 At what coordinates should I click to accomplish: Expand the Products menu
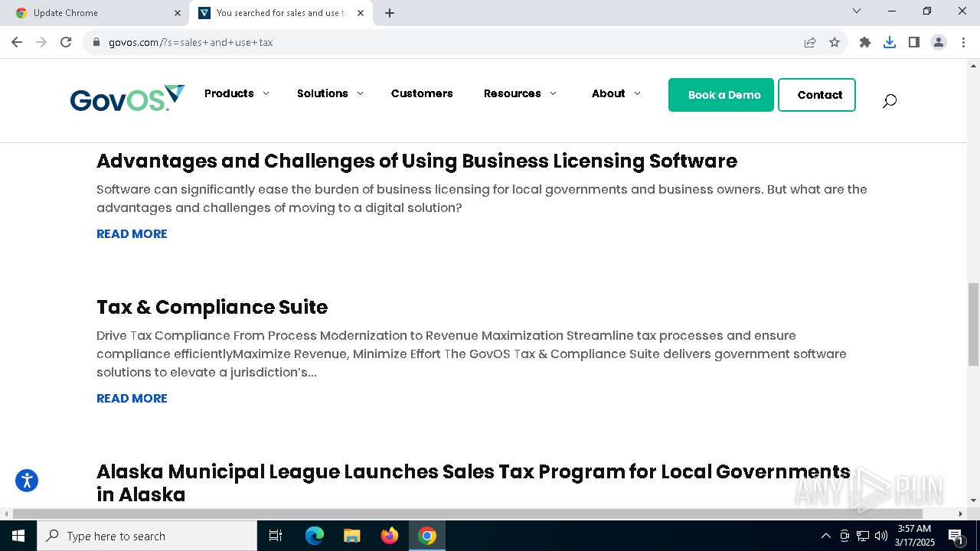coord(237,93)
